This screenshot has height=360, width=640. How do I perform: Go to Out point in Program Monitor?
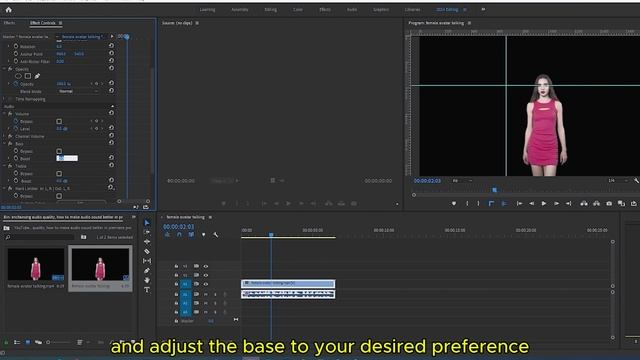(569, 203)
